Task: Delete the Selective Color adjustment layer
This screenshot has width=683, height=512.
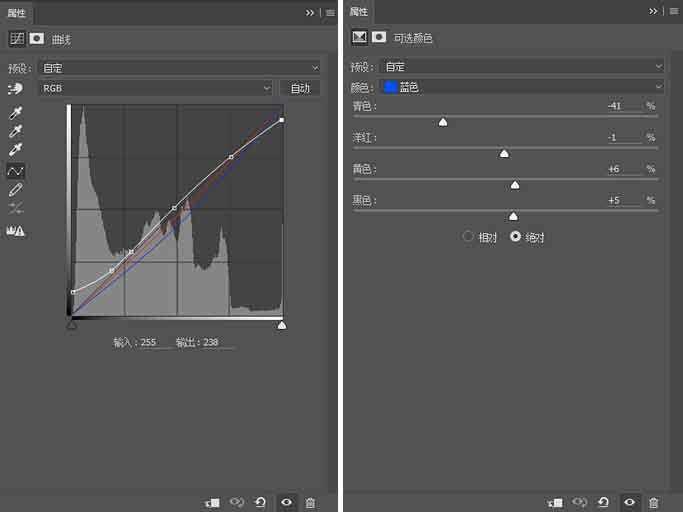Action: (x=653, y=503)
